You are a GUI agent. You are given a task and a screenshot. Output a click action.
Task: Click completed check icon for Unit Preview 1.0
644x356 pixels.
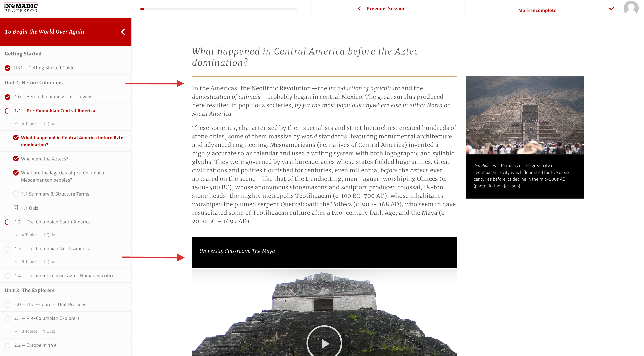coord(8,97)
